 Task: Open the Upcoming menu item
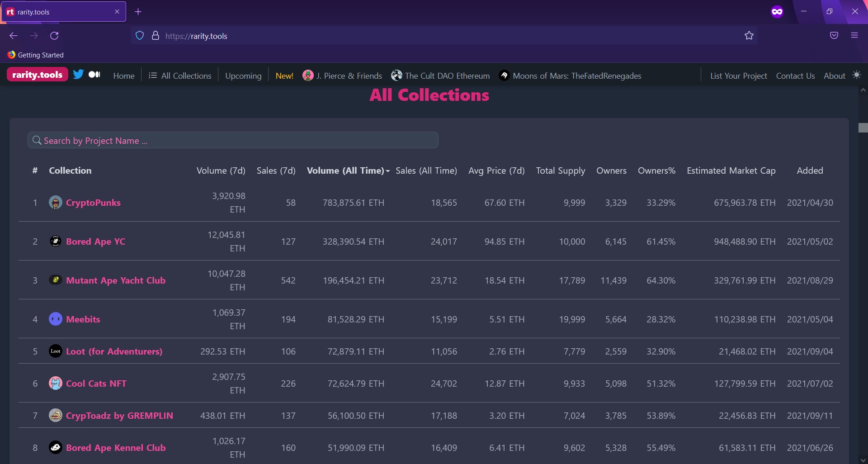coord(243,76)
